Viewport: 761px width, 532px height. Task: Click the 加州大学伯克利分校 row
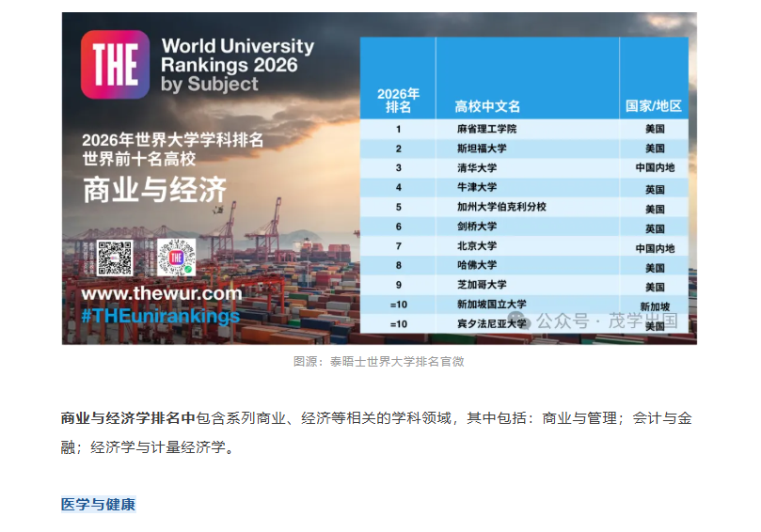(500, 207)
